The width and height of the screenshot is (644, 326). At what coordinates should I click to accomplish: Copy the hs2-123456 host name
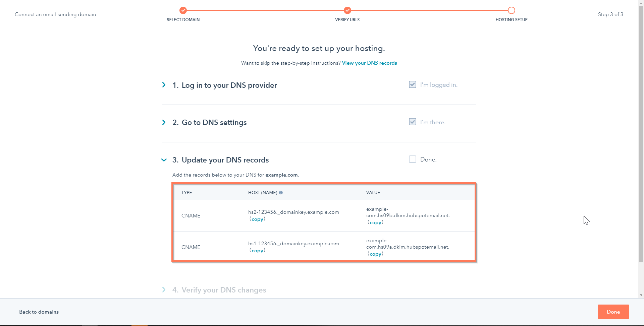point(257,219)
